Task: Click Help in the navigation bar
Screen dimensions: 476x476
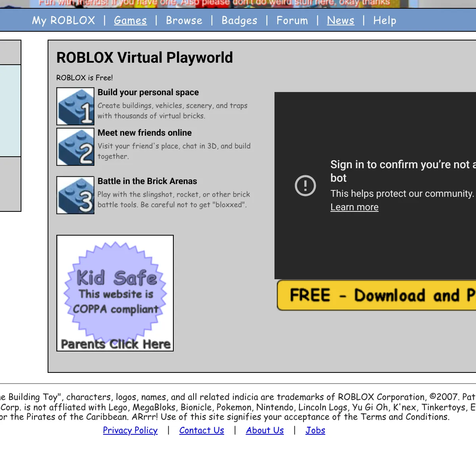Action: coord(384,20)
